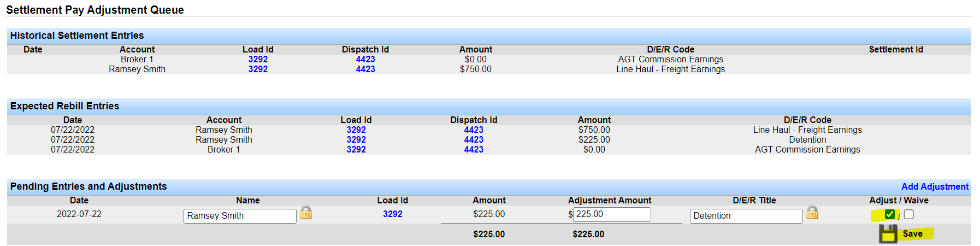Click the D/E/R Title field containing Detention
This screenshot has width=980, height=246.
[x=746, y=215]
